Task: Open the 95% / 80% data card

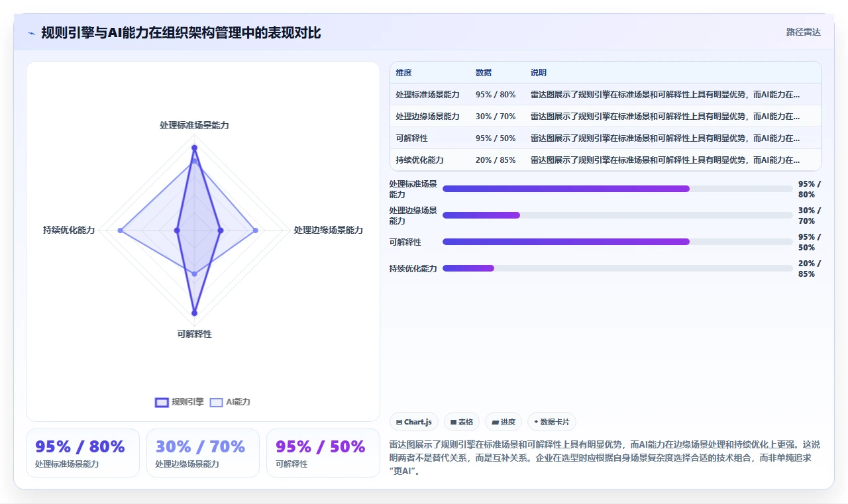Action: (83, 453)
